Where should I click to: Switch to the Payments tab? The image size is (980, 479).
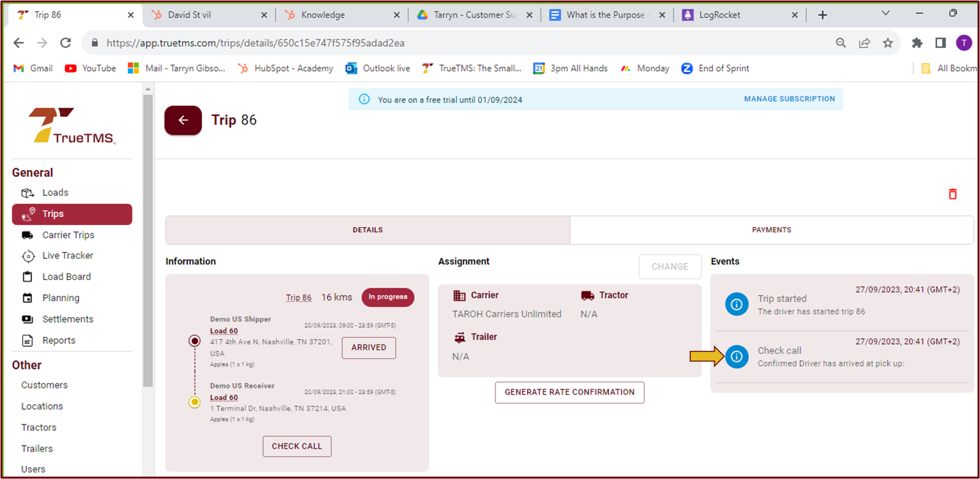point(771,230)
